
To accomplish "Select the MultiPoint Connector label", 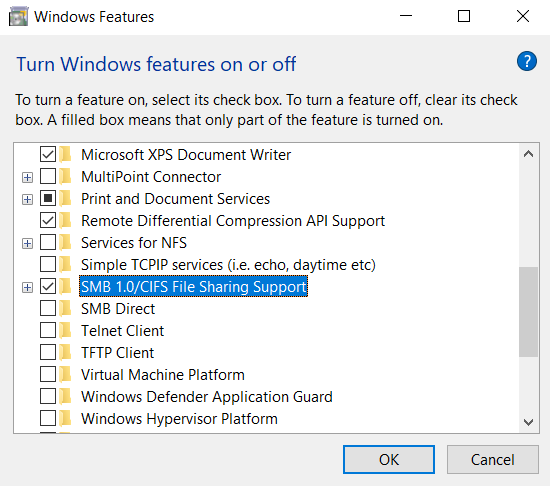I will click(151, 177).
